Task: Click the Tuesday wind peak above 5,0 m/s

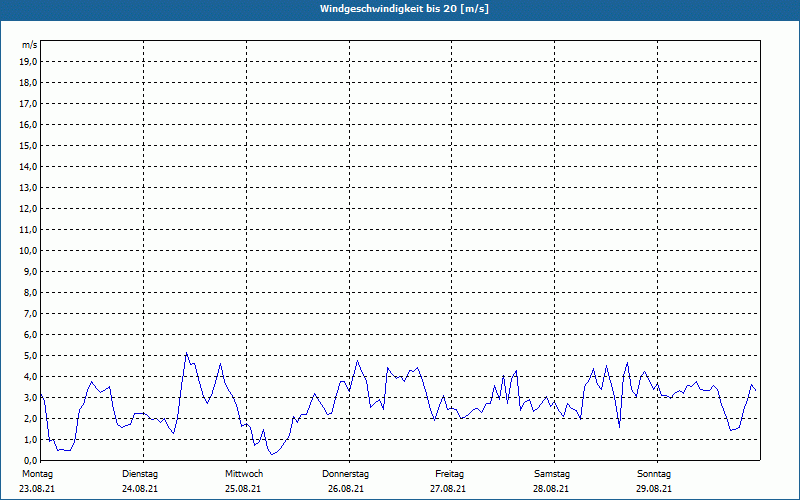Action: (187, 353)
